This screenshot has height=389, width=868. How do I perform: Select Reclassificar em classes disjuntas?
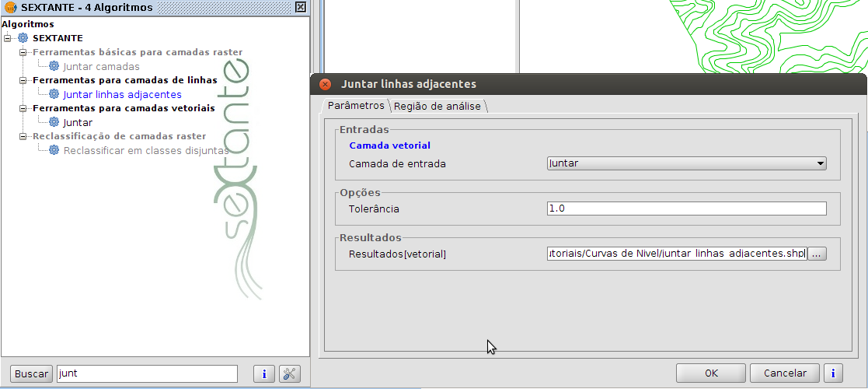(146, 151)
